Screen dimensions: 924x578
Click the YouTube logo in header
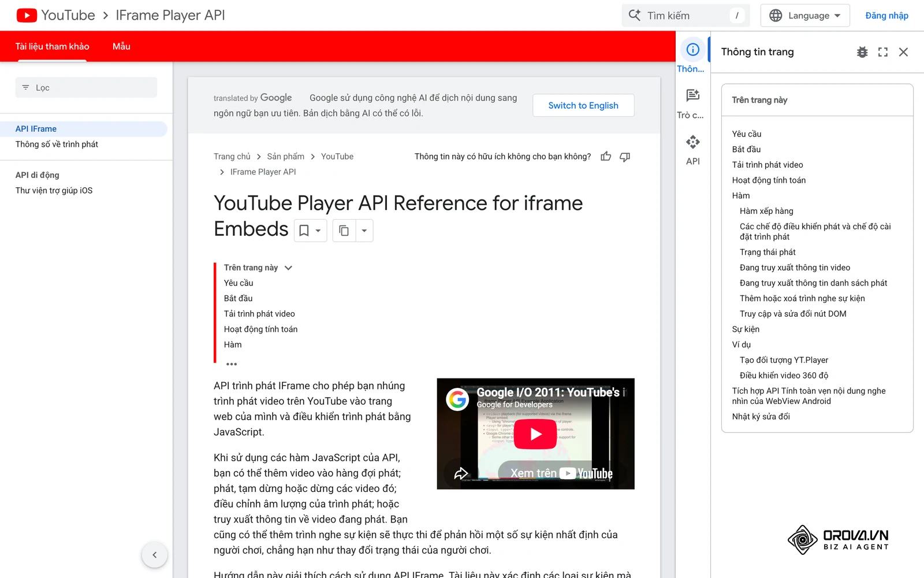pyautogui.click(x=55, y=16)
